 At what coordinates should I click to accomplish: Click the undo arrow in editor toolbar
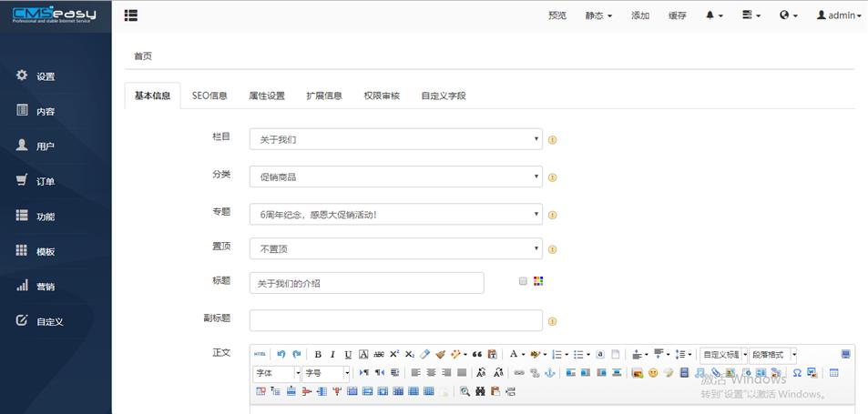point(281,355)
